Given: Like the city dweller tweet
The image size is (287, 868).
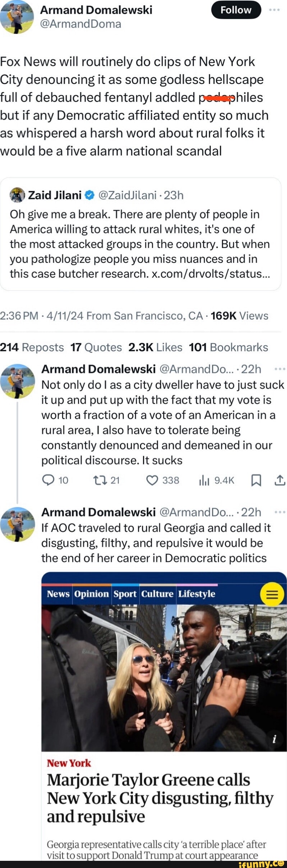Looking at the screenshot, I should (152, 480).
